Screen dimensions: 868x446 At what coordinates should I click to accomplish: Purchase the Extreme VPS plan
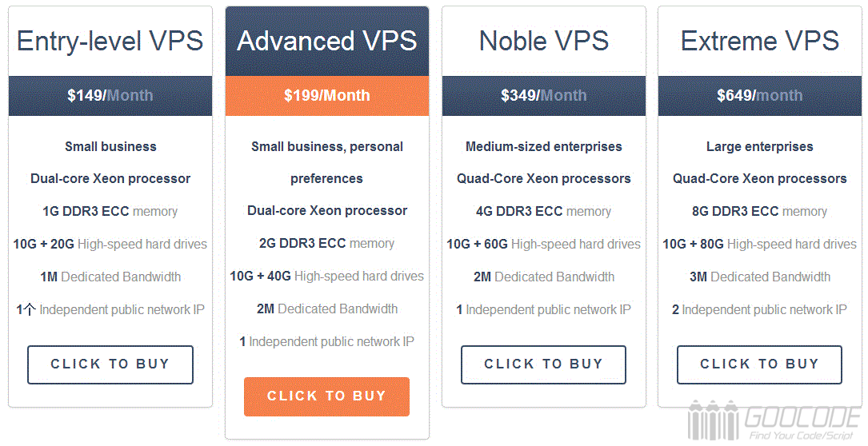[x=759, y=364]
